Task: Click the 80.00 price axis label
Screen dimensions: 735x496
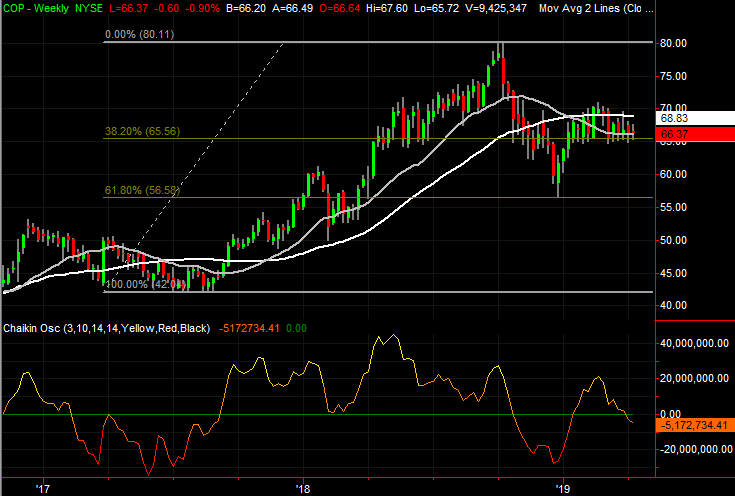Action: (x=672, y=44)
